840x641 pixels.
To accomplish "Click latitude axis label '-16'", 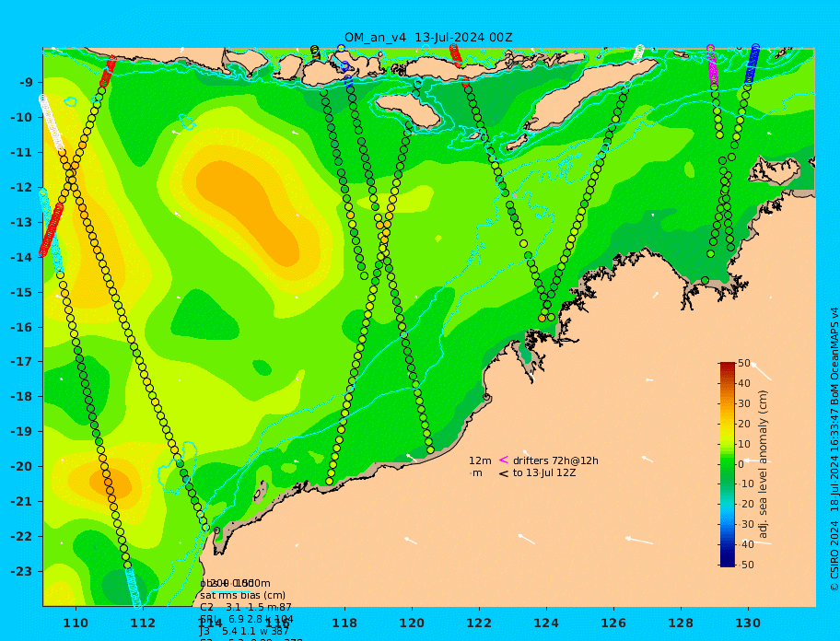I will point(21,327).
